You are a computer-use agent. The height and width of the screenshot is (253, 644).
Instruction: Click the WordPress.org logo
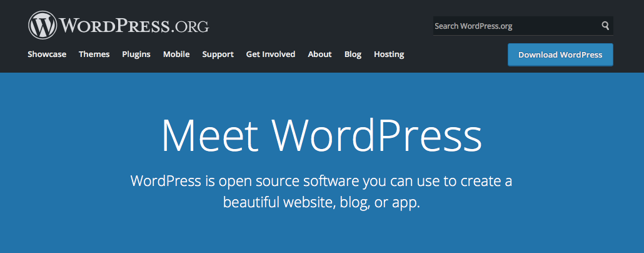pos(119,25)
